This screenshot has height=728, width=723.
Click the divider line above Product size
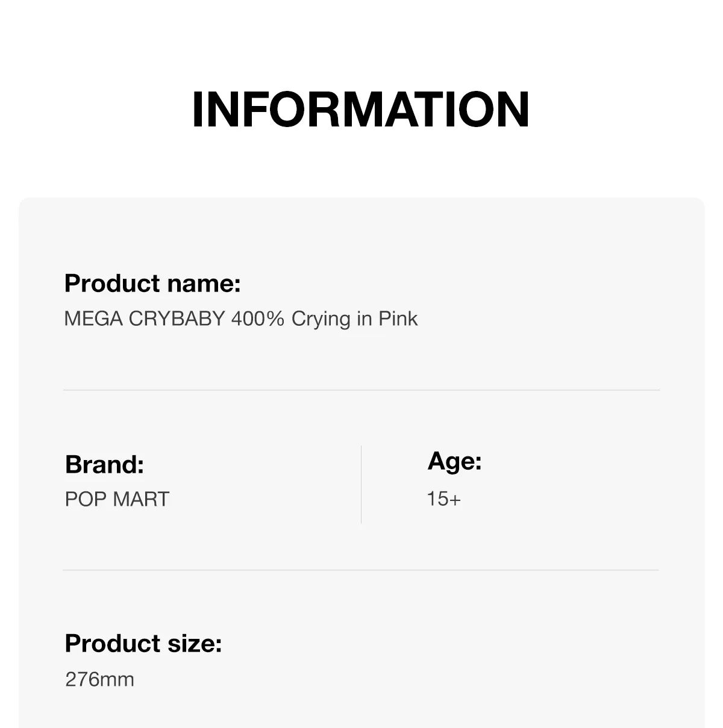[361, 570]
